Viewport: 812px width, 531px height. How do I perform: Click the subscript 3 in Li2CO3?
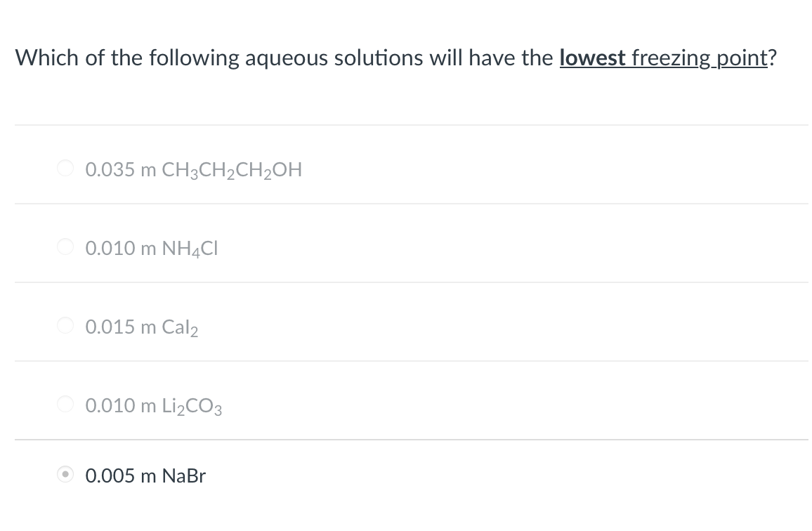[x=218, y=410]
